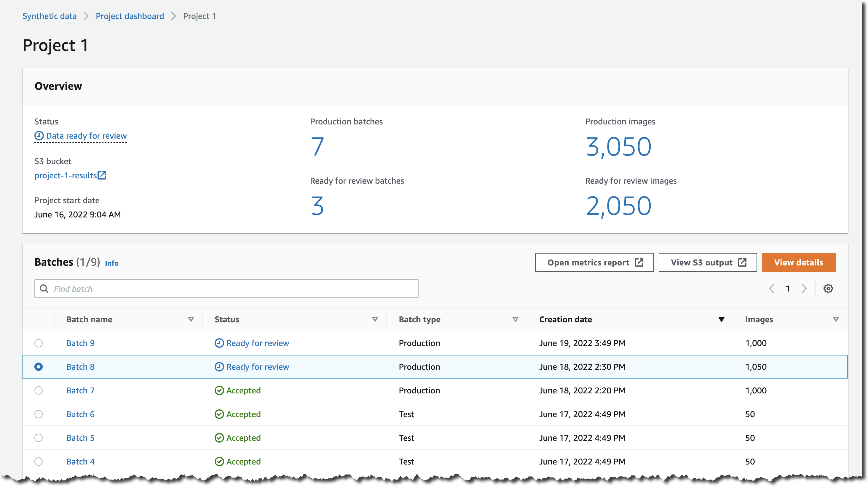Screen dimensions: 868x487
Task: Select the radio button for Batch 7
Action: (39, 390)
